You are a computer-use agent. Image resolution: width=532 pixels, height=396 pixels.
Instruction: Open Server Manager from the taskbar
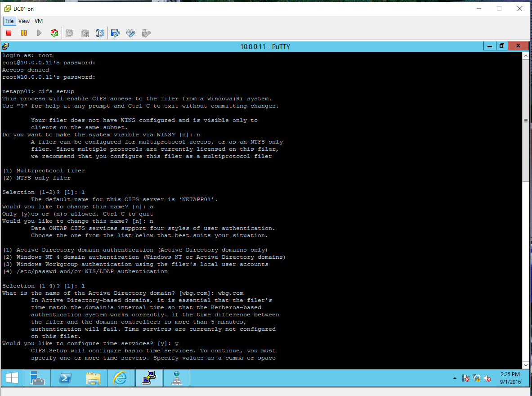[x=37, y=378]
